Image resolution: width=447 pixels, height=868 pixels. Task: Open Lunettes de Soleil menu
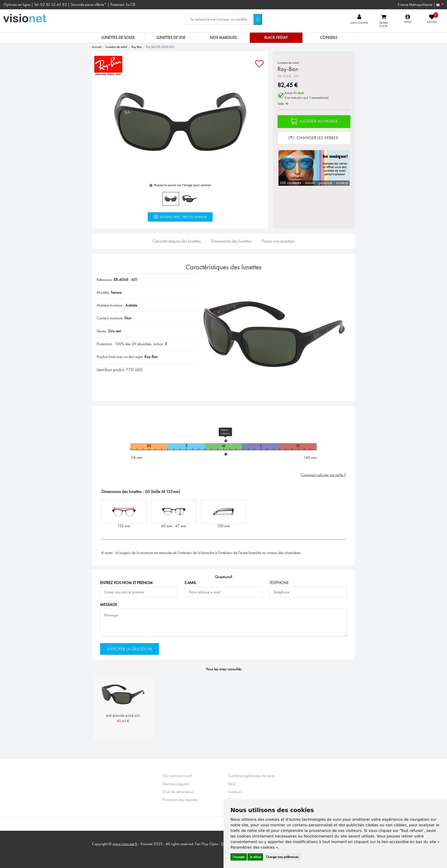118,37
